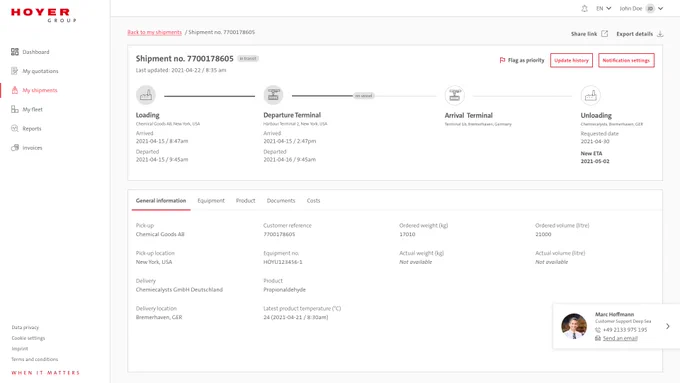
Task: Open the Data privacy link
Action: (25, 327)
